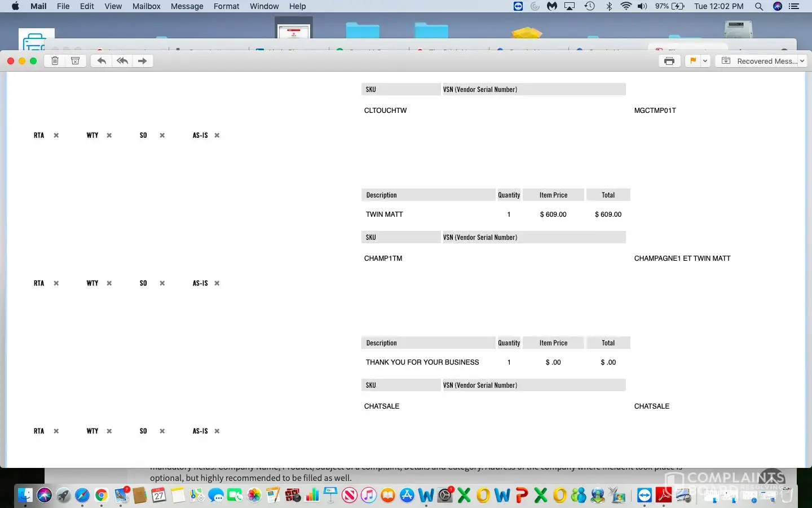Click the Window menu item

coord(264,6)
